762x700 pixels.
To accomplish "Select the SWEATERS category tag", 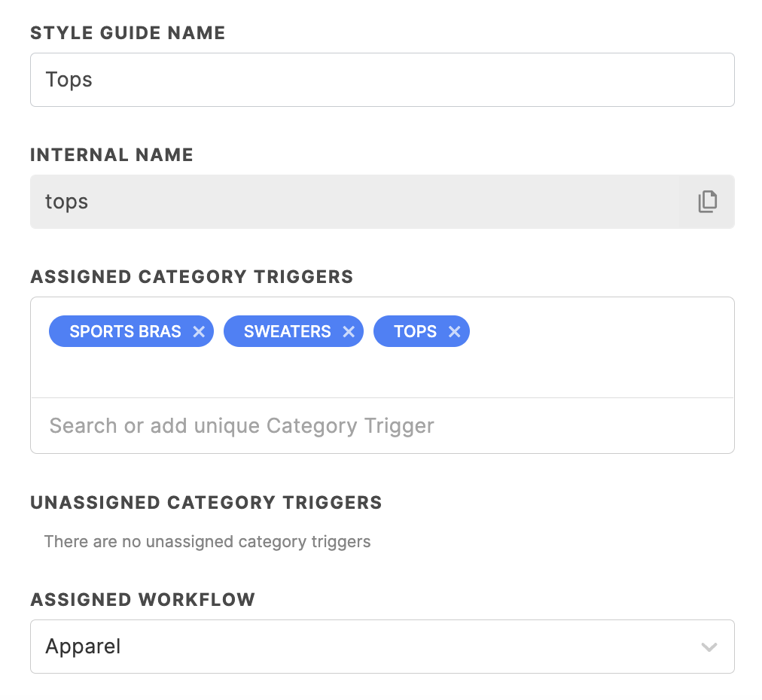I will click(x=282, y=331).
